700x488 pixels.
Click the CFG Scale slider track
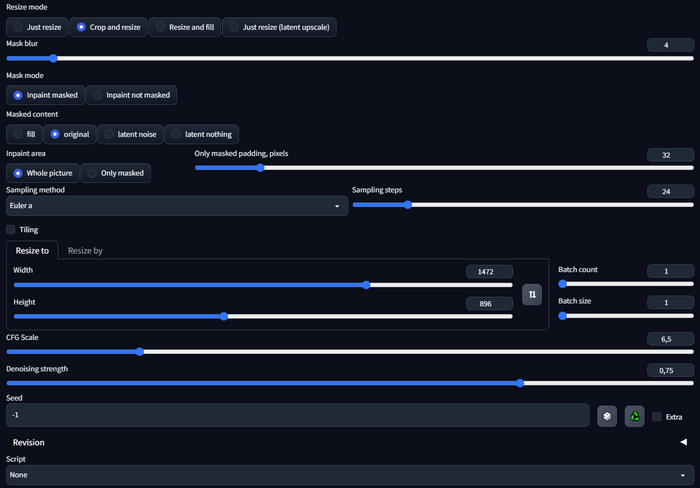tap(350, 352)
